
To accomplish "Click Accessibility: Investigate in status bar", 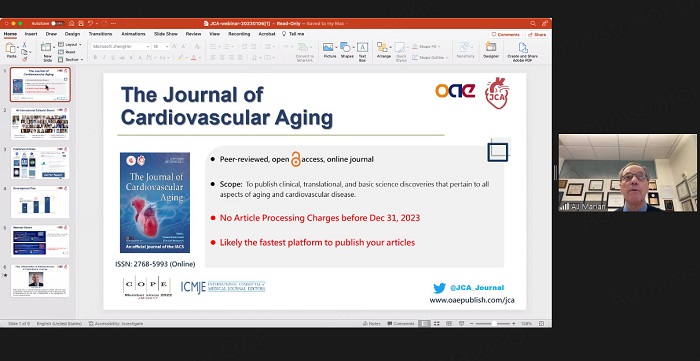I will click(116, 324).
